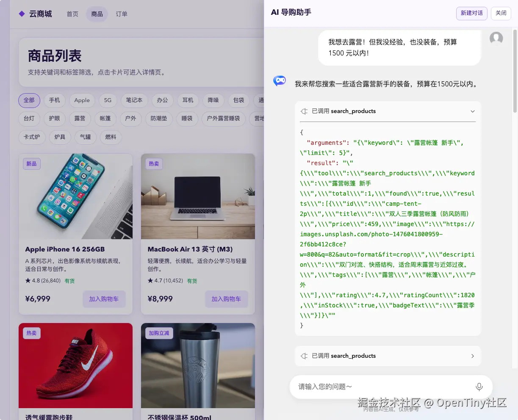Click the AI assistant robot avatar

[x=280, y=80]
